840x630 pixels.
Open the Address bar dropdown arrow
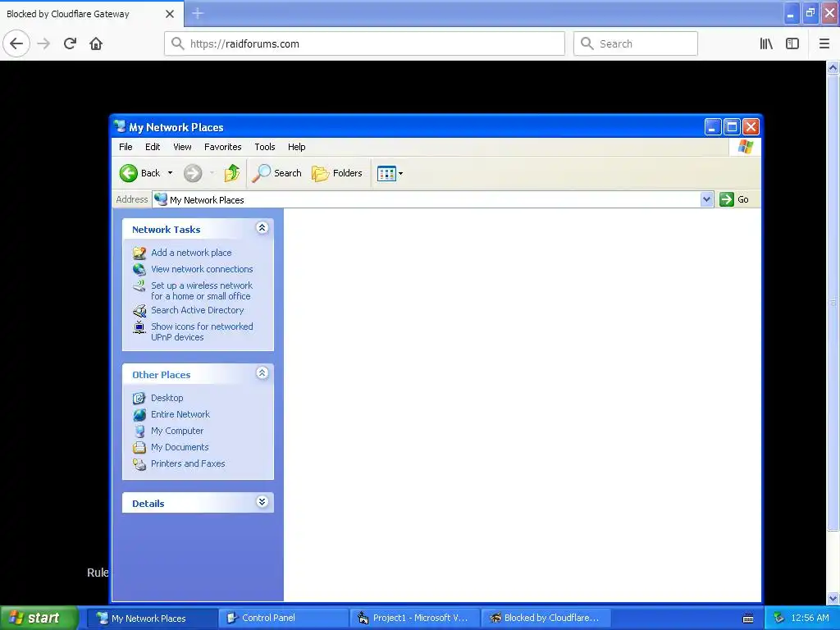pyautogui.click(x=706, y=199)
